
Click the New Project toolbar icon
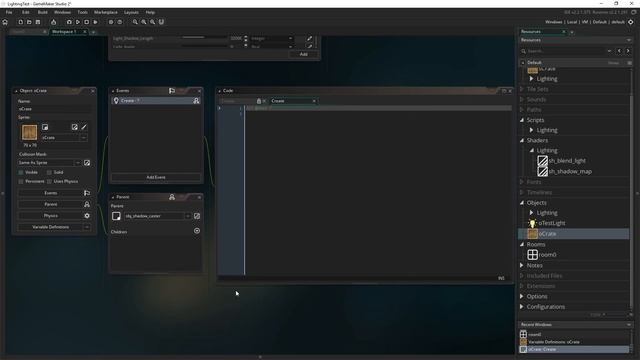20,22
